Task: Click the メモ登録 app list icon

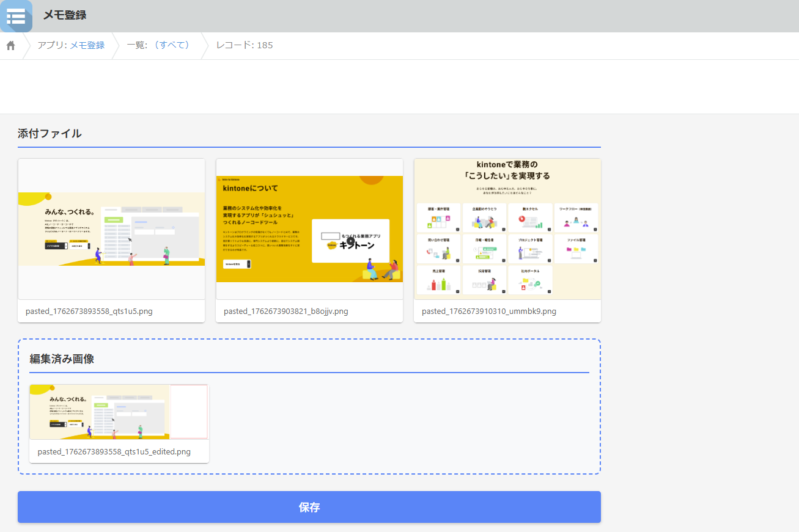Action: (x=16, y=16)
